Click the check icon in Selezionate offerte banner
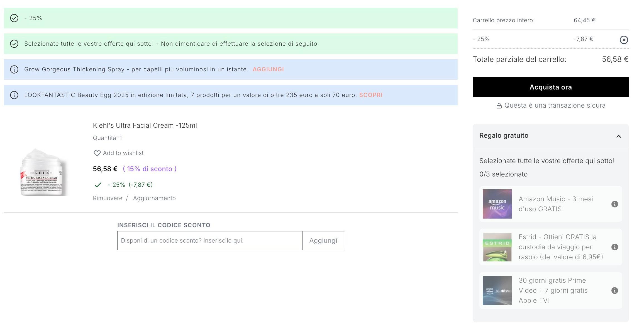 [14, 44]
